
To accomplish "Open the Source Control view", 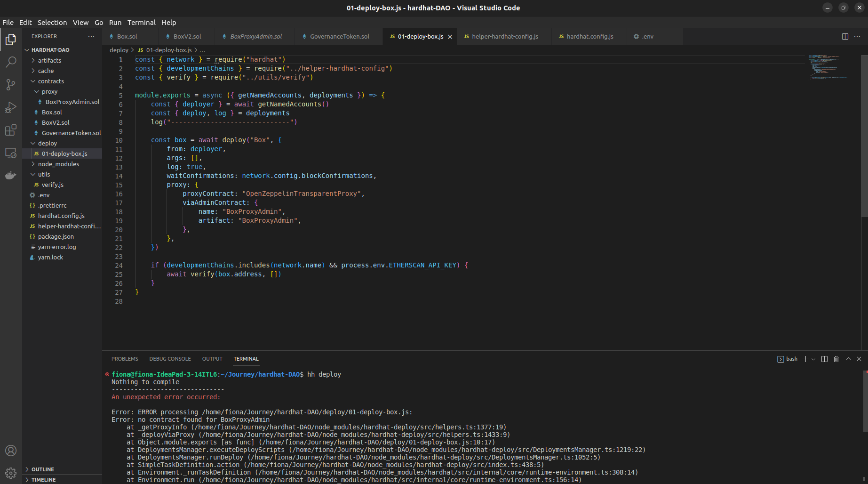I will coord(10,84).
